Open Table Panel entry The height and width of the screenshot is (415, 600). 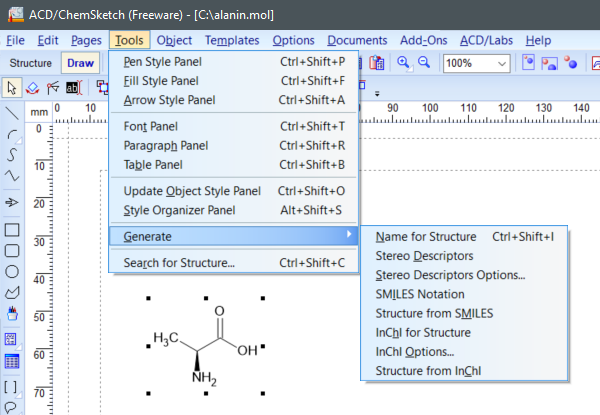[x=234, y=164]
